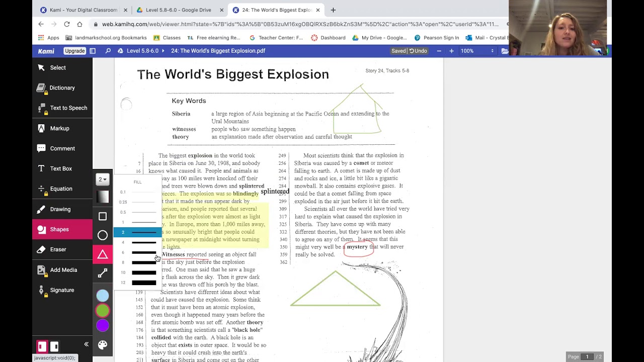
Task: Close the Google Drive browser tab
Action: point(221,10)
